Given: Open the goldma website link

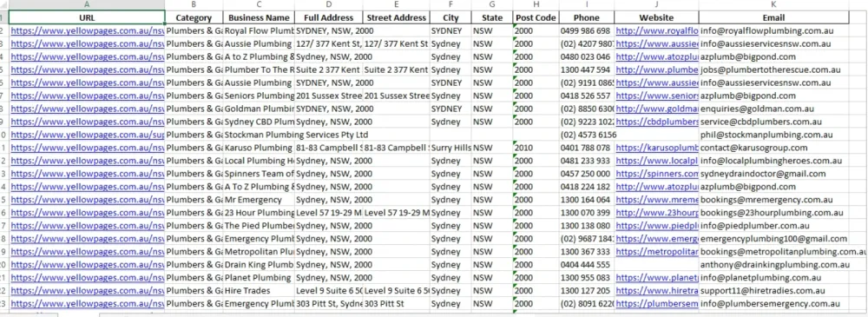Looking at the screenshot, I should pos(657,109).
